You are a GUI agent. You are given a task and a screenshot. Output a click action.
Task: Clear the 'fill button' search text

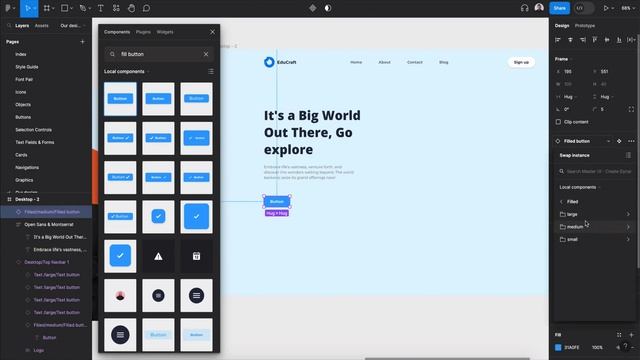[206, 54]
